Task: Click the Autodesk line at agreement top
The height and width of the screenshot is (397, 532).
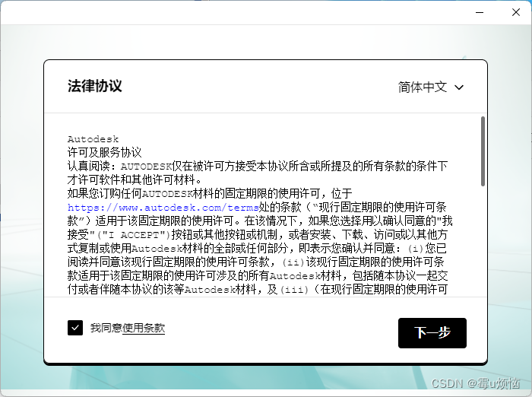Action: (93, 139)
